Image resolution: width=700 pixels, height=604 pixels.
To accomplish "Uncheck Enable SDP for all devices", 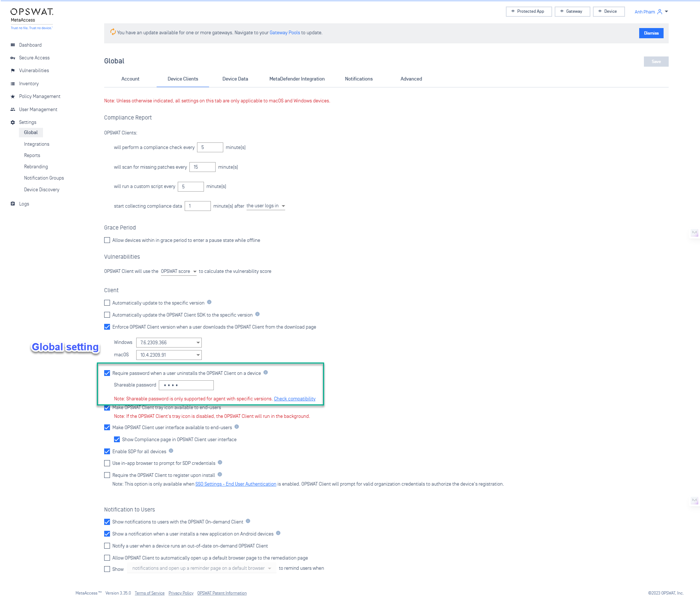I will (107, 452).
